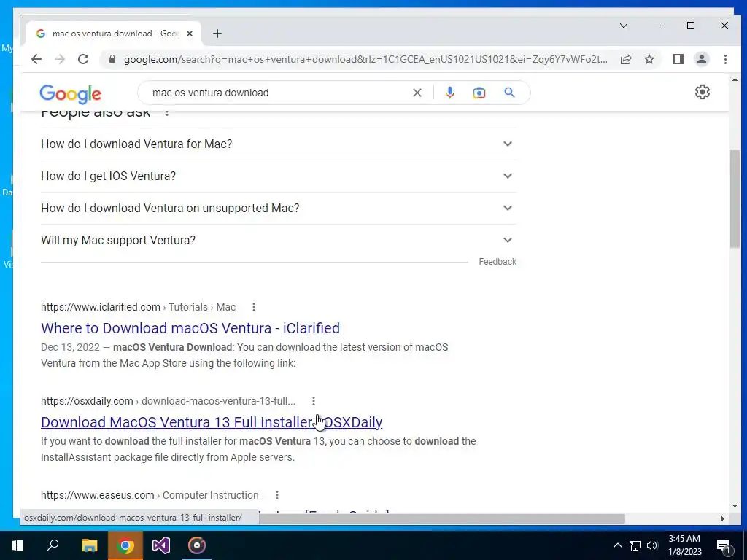Open the Chrome profile avatar

click(x=702, y=59)
